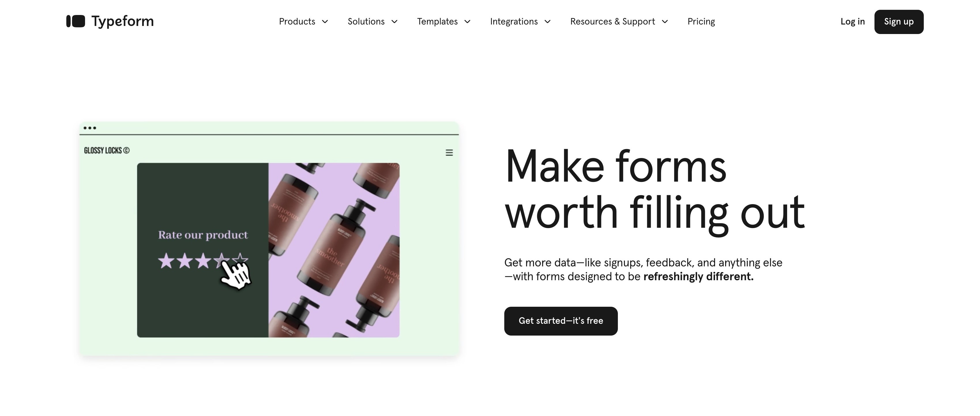Click Get started—it's free button
This screenshot has width=980, height=416.
[x=561, y=321]
